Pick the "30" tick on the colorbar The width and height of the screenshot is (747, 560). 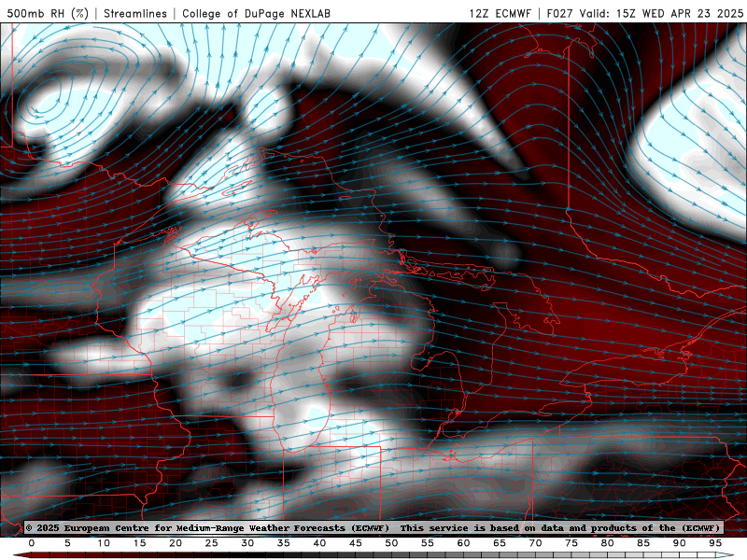[x=247, y=543]
